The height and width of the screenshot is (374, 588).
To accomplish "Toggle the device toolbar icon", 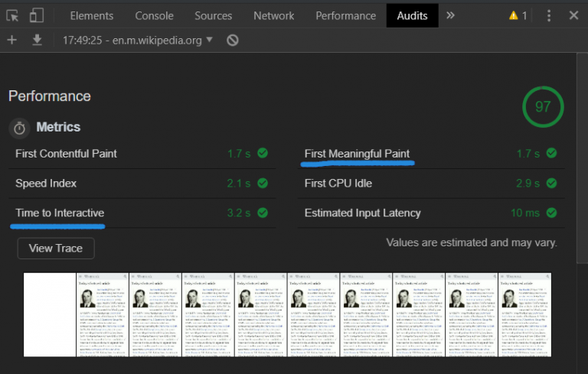I will tap(37, 16).
